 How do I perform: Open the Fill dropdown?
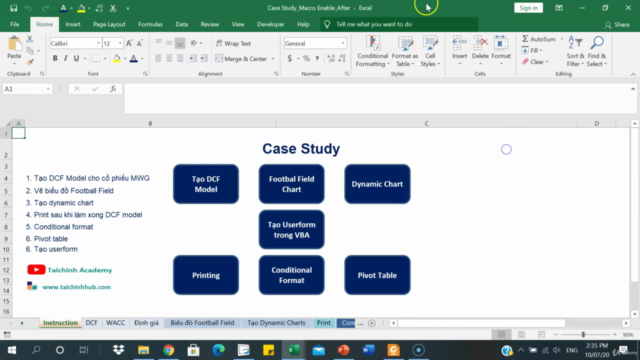532,51
